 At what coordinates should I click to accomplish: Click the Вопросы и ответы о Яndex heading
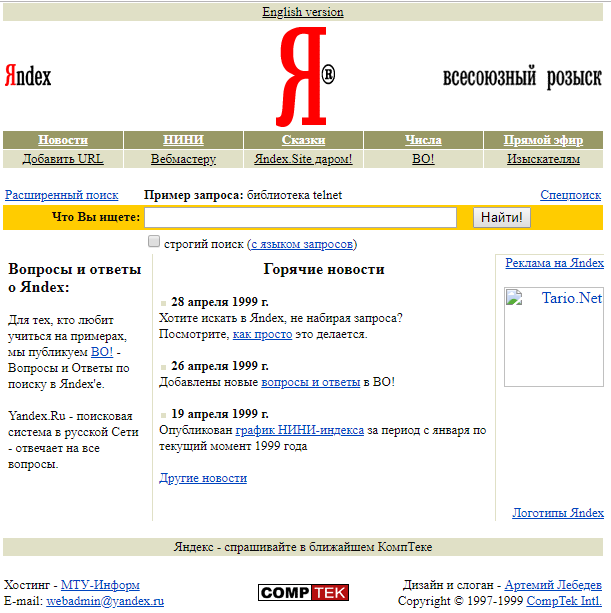point(75,278)
